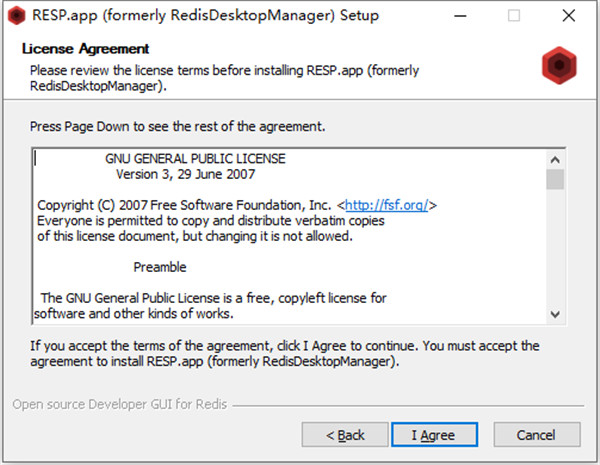Minimize the Setup window
This screenshot has width=600, height=465.
(467, 16)
